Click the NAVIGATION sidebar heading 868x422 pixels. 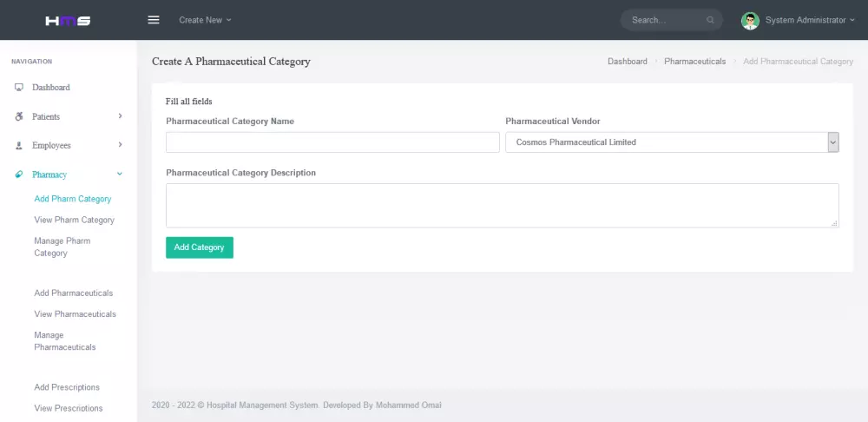click(x=31, y=62)
